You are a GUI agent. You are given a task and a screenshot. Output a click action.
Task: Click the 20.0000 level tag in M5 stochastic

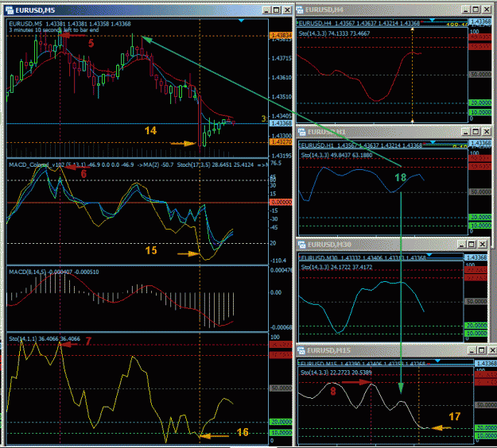pyautogui.click(x=281, y=422)
